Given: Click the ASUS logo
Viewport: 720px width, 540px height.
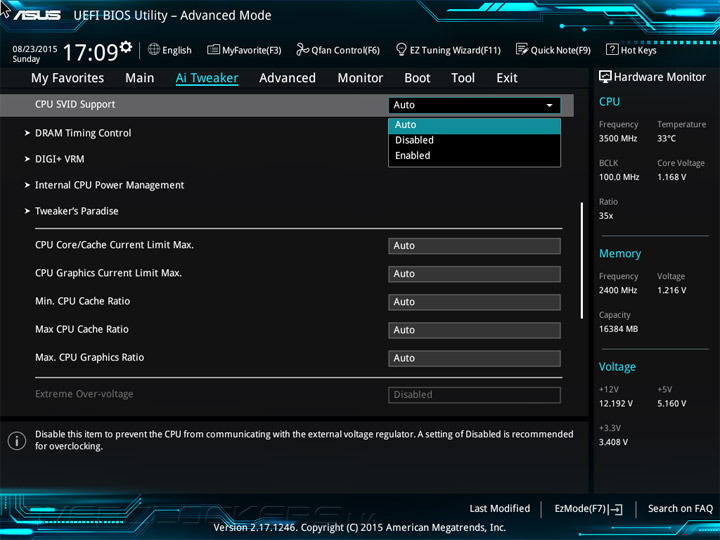Looking at the screenshot, I should [37, 15].
